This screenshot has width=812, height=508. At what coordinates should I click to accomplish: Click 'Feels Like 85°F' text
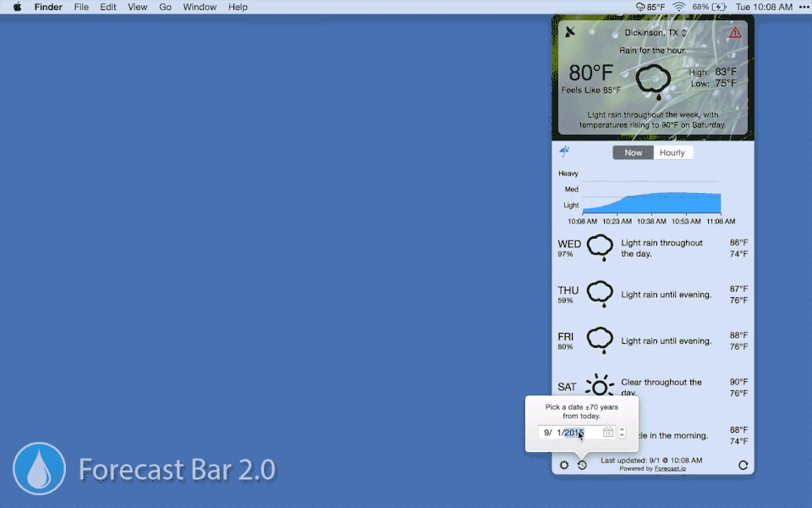click(x=591, y=91)
